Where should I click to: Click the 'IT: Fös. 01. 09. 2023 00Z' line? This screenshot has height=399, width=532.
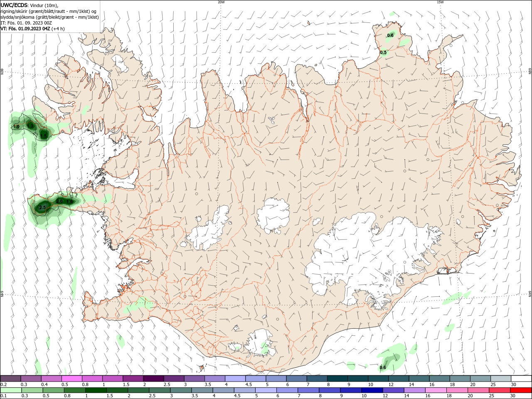click(x=26, y=23)
